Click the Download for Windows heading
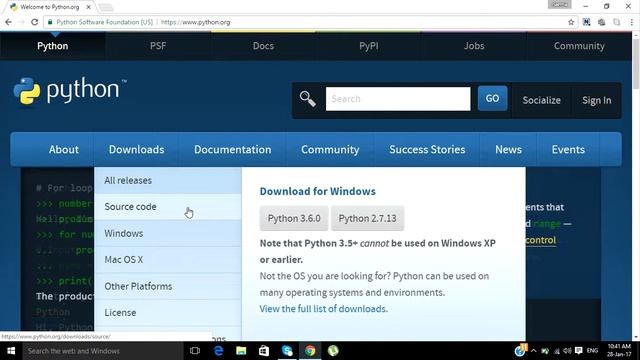 tap(318, 191)
